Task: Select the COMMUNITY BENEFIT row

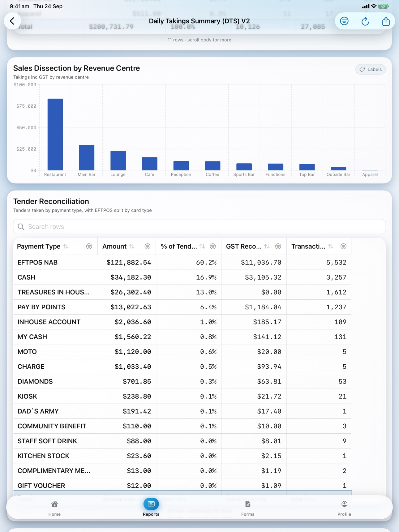Action: (182, 426)
